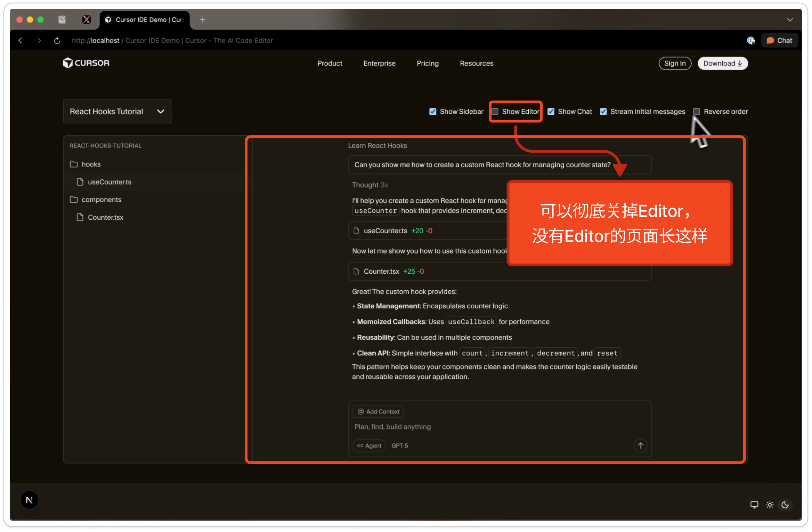
Task: Go to the Pricing page
Action: [x=428, y=63]
